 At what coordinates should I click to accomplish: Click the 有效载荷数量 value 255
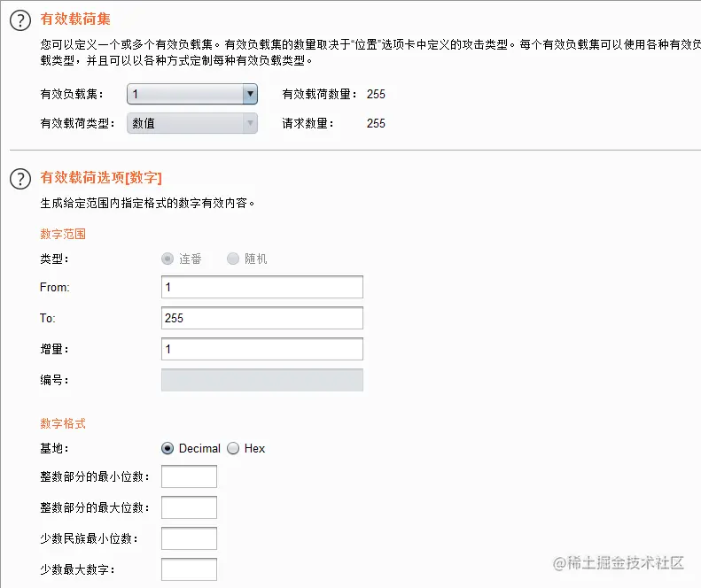click(376, 94)
